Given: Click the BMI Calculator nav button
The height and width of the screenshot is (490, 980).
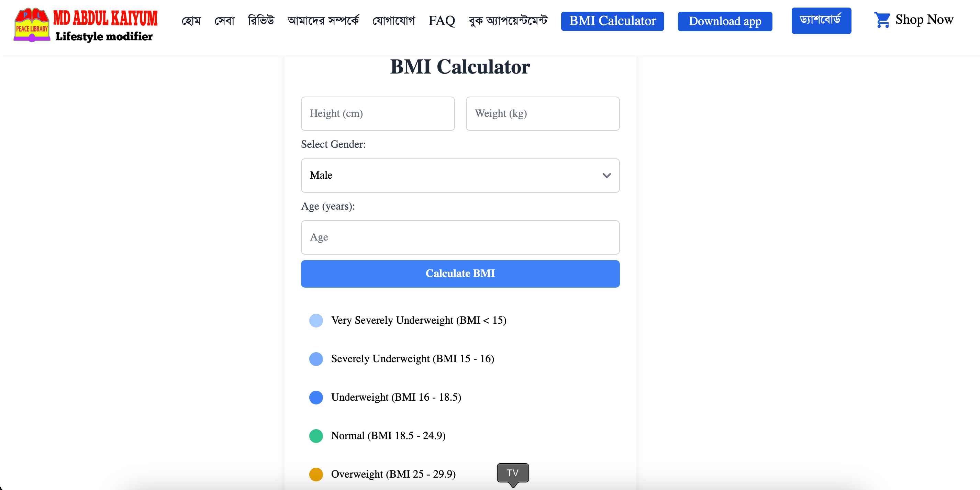Looking at the screenshot, I should coord(612,21).
